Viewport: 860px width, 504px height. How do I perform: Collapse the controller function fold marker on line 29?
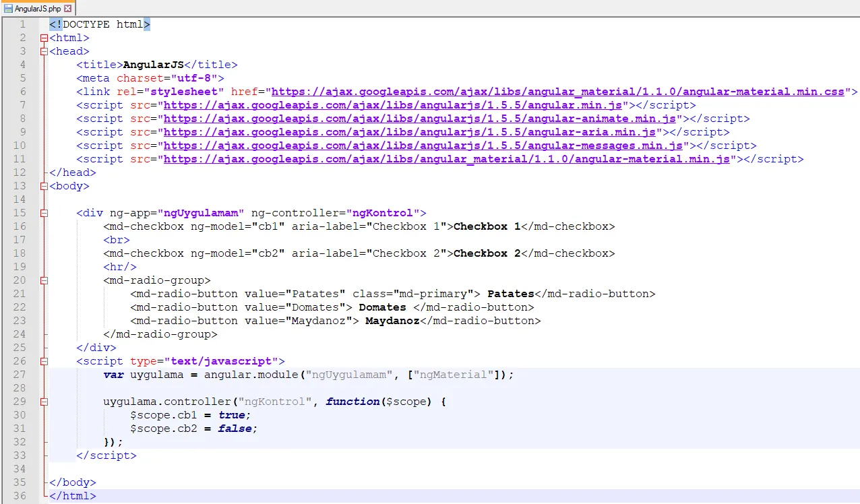point(44,402)
